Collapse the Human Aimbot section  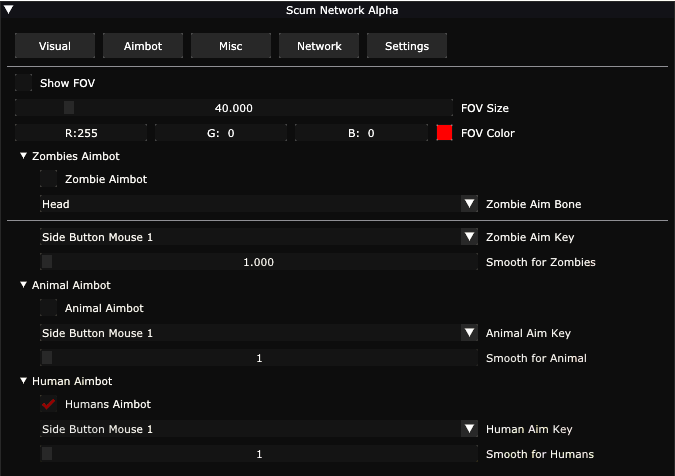tap(24, 381)
